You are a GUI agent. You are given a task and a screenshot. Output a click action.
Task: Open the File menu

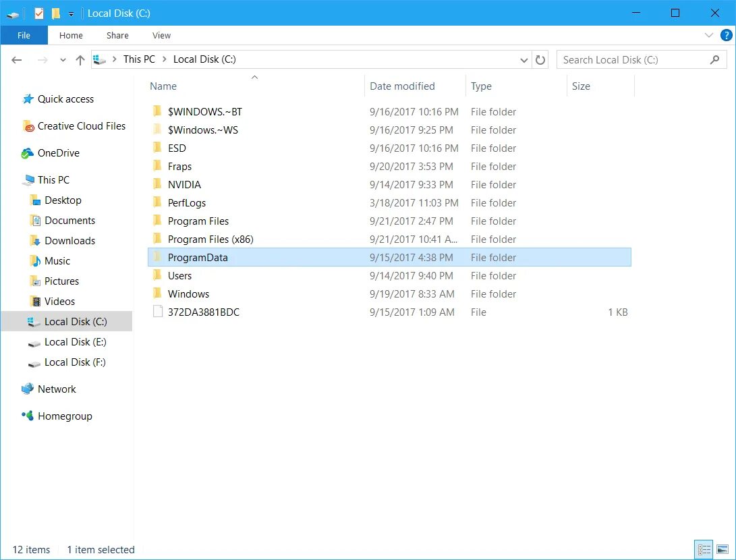(x=24, y=35)
